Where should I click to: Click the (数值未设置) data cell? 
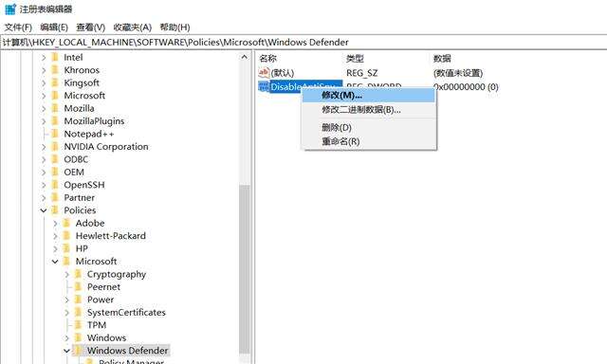[x=458, y=73]
